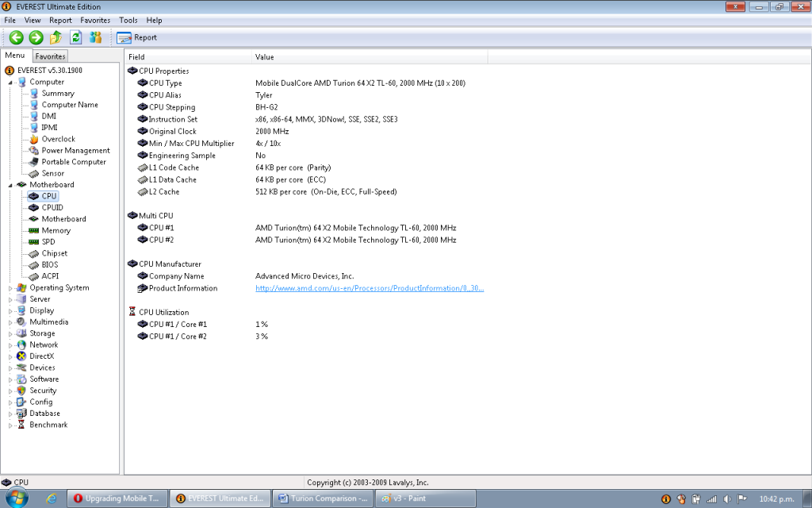Click the Chipset icon
The height and width of the screenshot is (508, 812).
33,253
